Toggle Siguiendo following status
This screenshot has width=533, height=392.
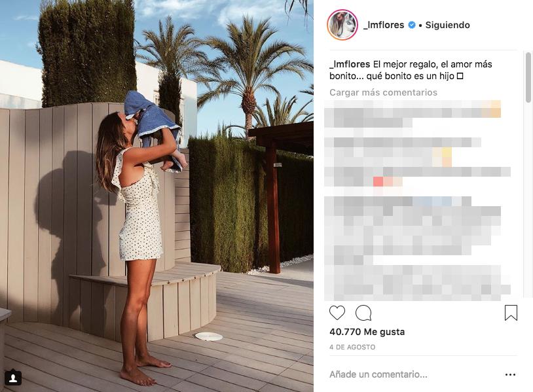pos(447,25)
